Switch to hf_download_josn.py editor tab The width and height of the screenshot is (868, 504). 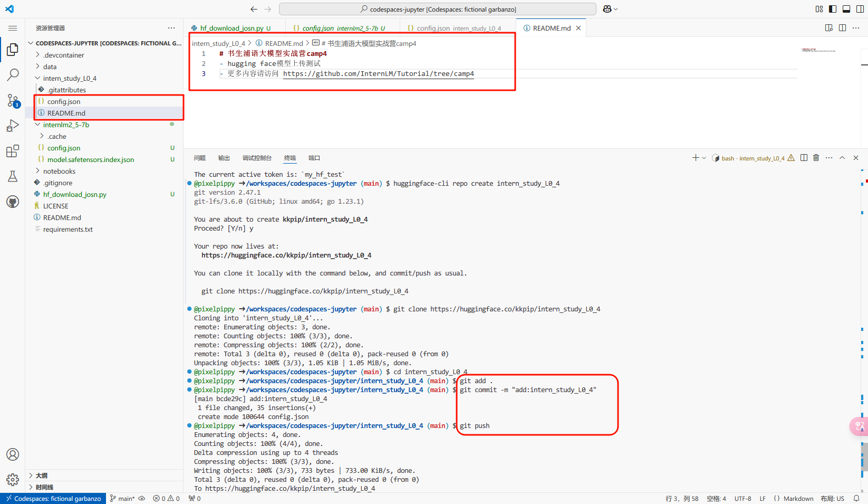(235, 28)
